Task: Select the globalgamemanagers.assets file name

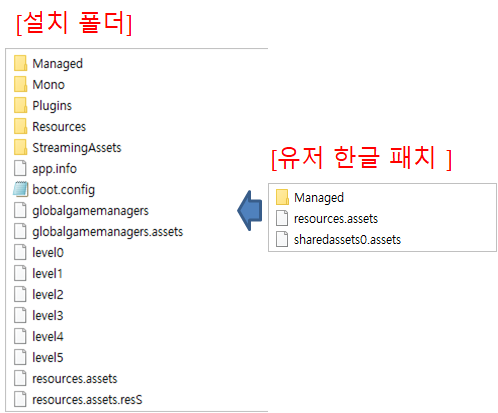Action: 108,232
